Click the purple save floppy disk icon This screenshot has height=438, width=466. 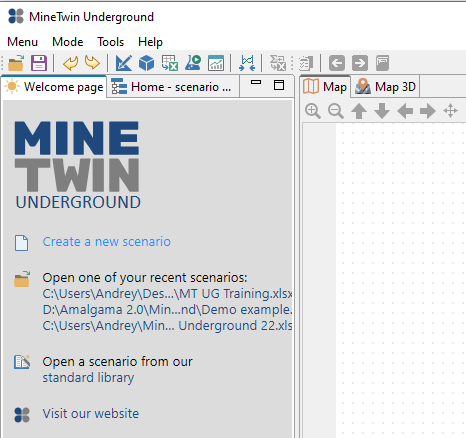pos(39,63)
